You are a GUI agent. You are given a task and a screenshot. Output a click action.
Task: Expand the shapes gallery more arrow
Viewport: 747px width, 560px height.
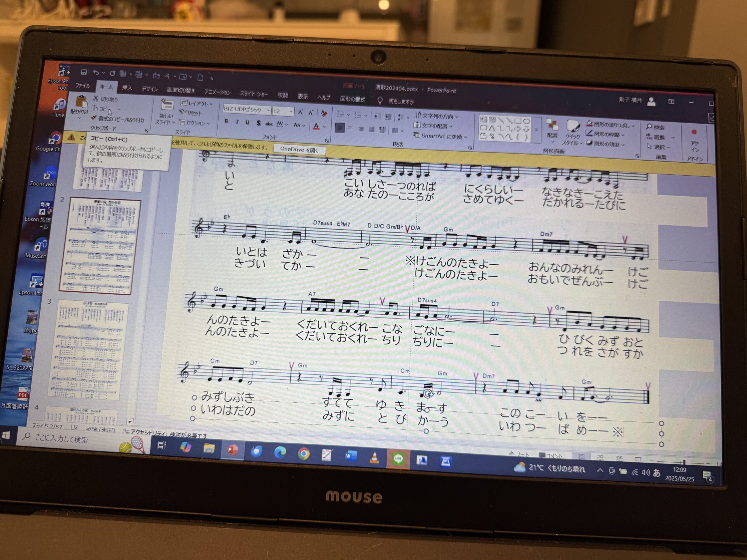(x=536, y=129)
